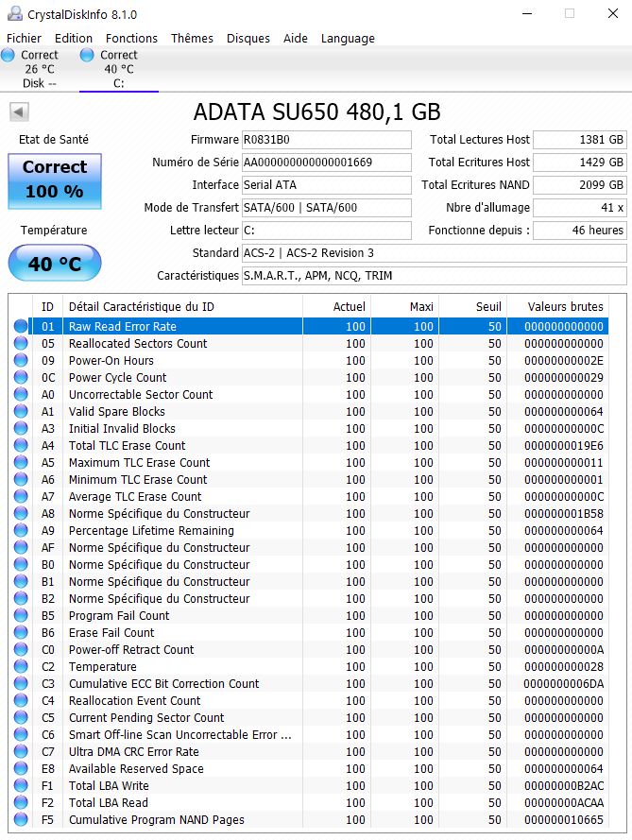Click the 40 °C temperature button

(x=55, y=263)
